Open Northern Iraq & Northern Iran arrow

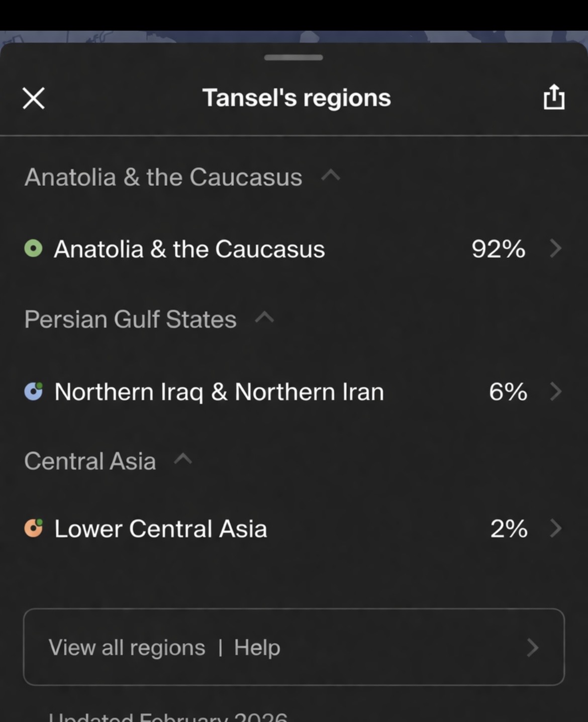point(555,391)
